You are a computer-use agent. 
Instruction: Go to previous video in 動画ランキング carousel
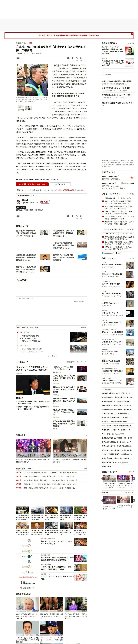[x=103, y=478]
